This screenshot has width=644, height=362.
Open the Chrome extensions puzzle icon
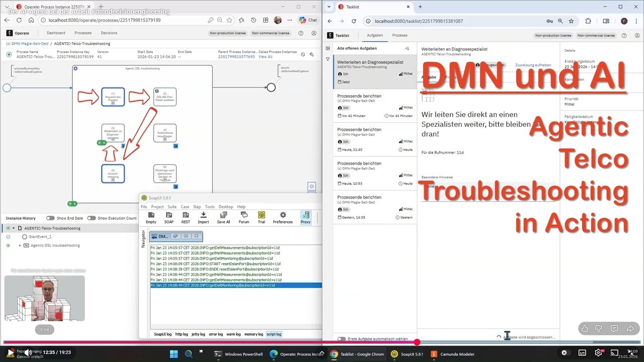click(x=588, y=21)
